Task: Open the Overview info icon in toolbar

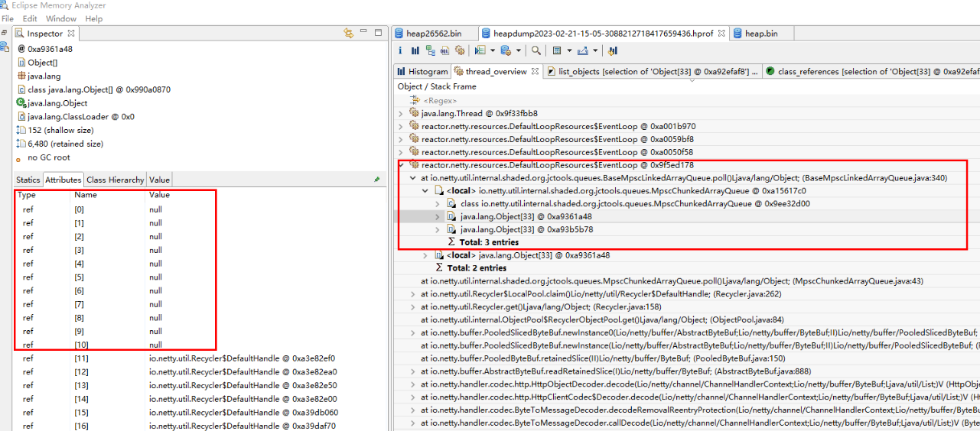Action: click(400, 50)
